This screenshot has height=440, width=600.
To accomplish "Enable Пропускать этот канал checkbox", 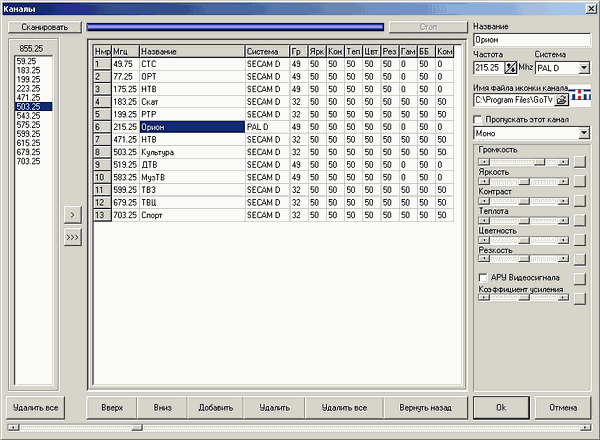I will (x=478, y=120).
